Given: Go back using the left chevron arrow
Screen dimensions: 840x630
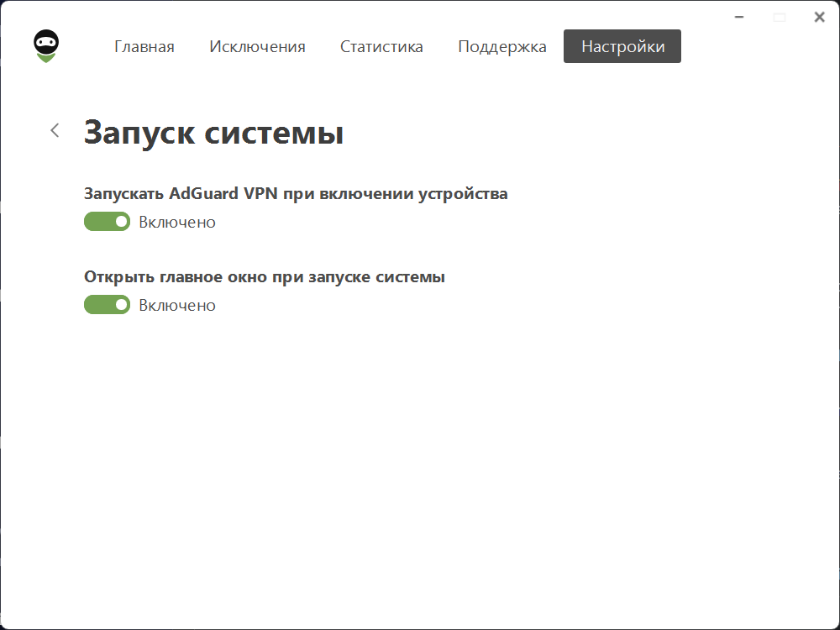Looking at the screenshot, I should (55, 130).
